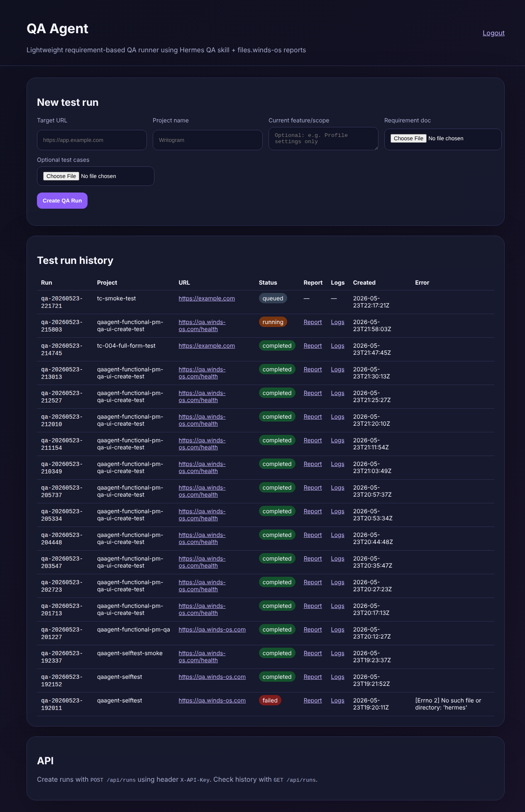Click the queued status badge
This screenshot has width=525, height=812.
coord(273,298)
